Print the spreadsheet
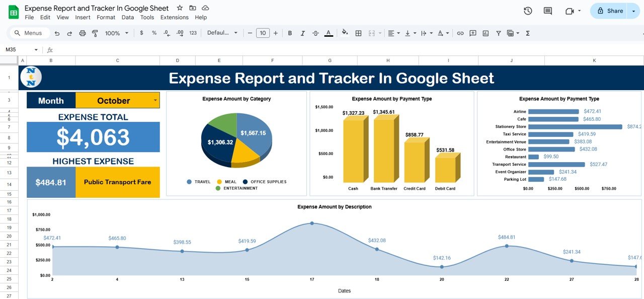Viewport: 644px width, 299px height. click(83, 33)
